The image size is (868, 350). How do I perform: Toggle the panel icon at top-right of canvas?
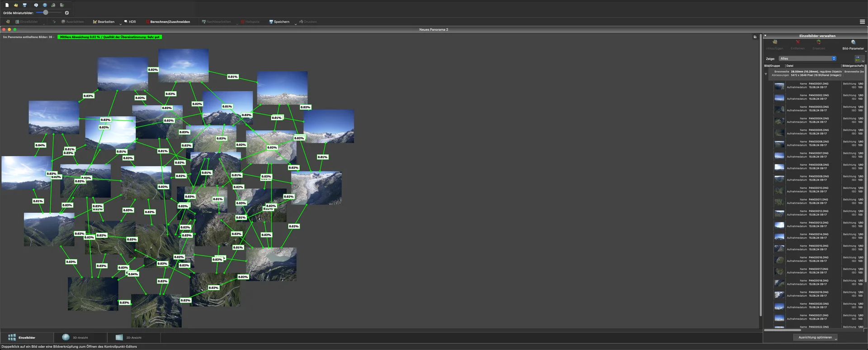pyautogui.click(x=755, y=37)
